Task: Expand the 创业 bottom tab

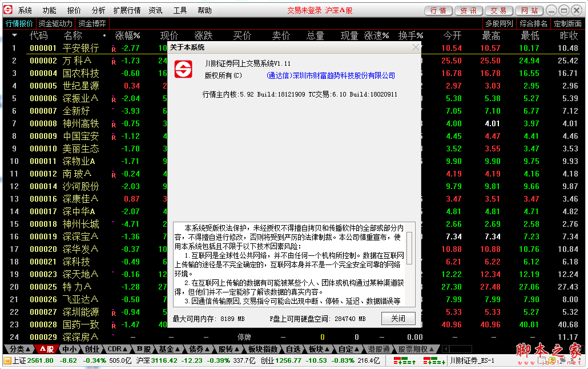Action: (92, 349)
